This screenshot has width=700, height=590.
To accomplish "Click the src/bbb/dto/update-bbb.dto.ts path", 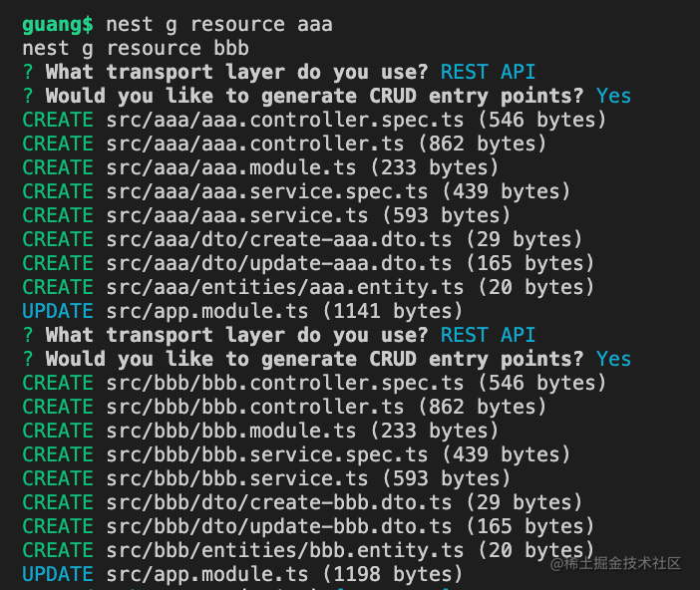I will 279,526.
